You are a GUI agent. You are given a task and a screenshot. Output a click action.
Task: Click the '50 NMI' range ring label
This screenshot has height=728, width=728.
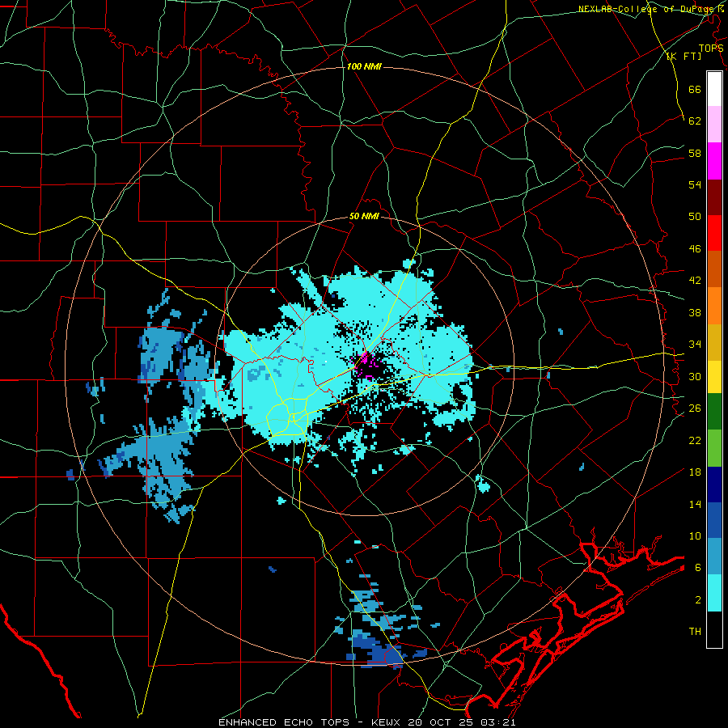pyautogui.click(x=364, y=217)
